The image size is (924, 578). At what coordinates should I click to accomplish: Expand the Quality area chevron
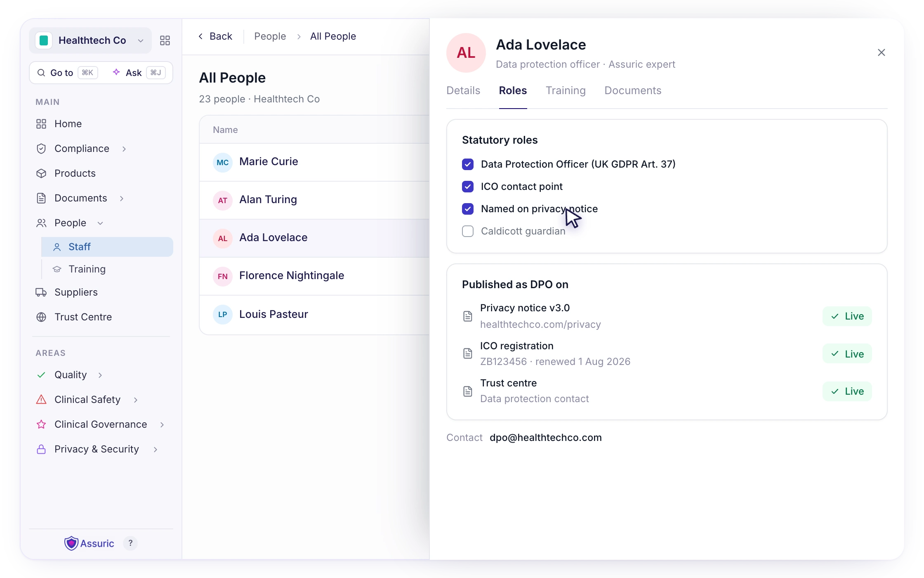100,375
